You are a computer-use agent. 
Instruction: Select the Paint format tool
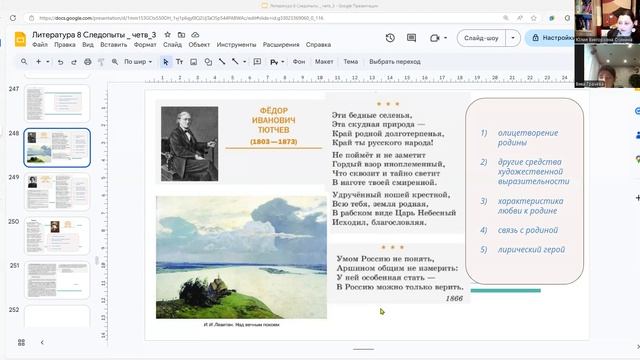click(101, 62)
